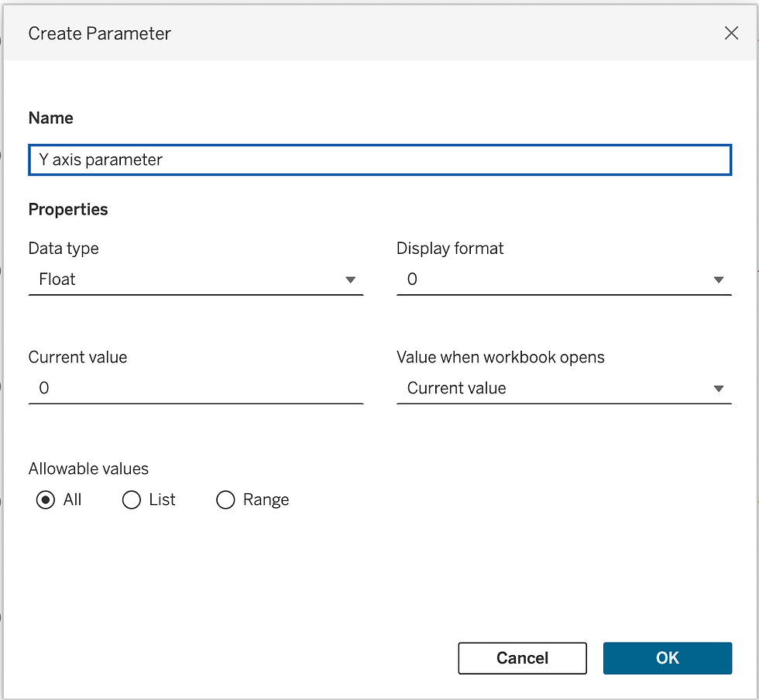Select the Range allowable values option
Screen dimensions: 759x700
pos(225,500)
